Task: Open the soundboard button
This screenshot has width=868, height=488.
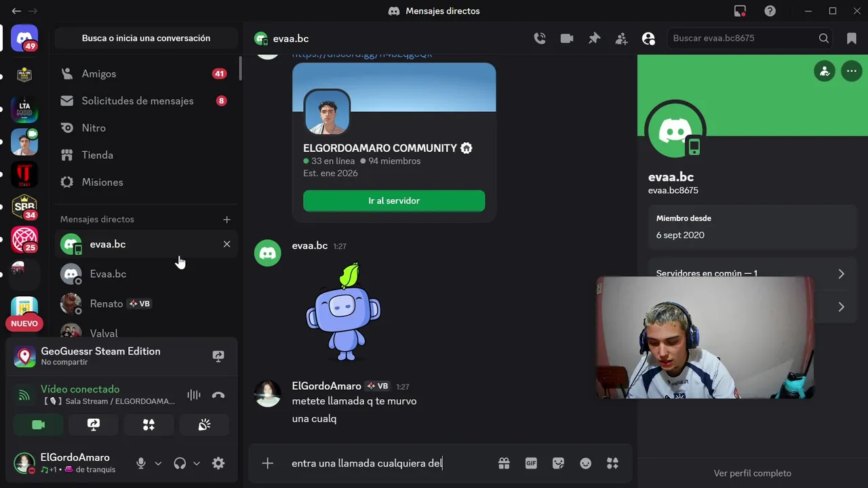Action: [x=204, y=425]
